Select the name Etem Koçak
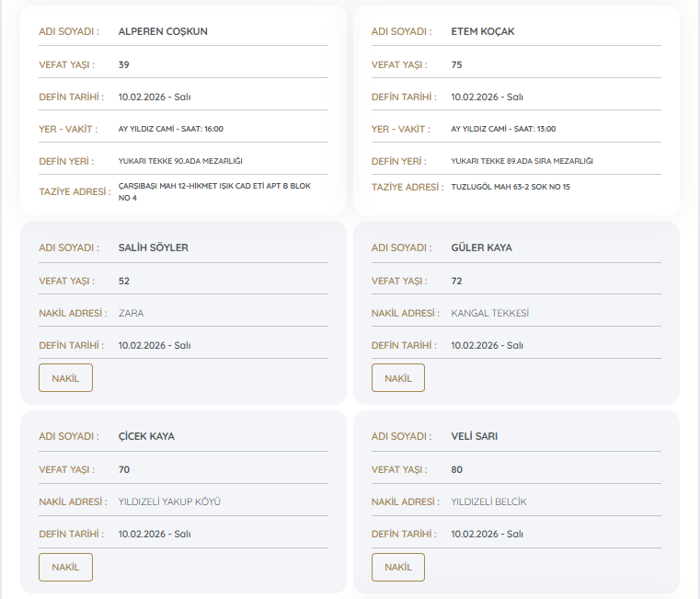 pyautogui.click(x=482, y=31)
